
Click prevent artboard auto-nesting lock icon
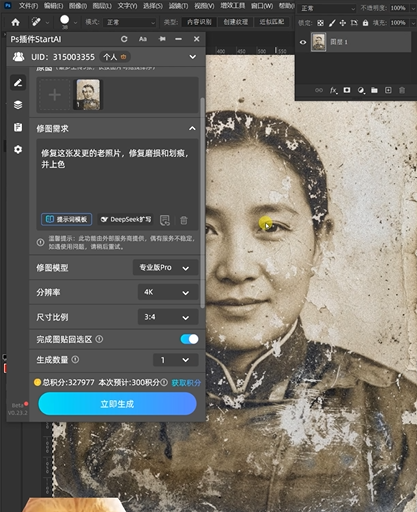[354, 23]
